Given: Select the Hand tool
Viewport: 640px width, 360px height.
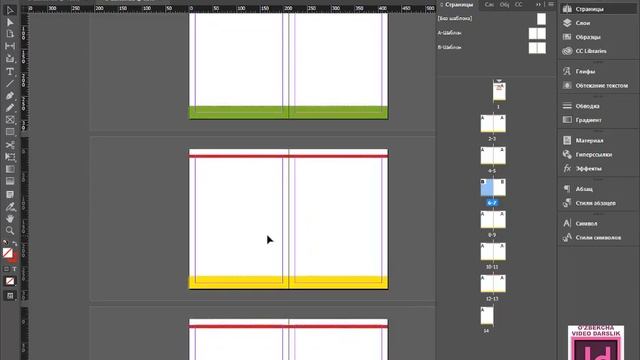Looking at the screenshot, I should pyautogui.click(x=10, y=219).
